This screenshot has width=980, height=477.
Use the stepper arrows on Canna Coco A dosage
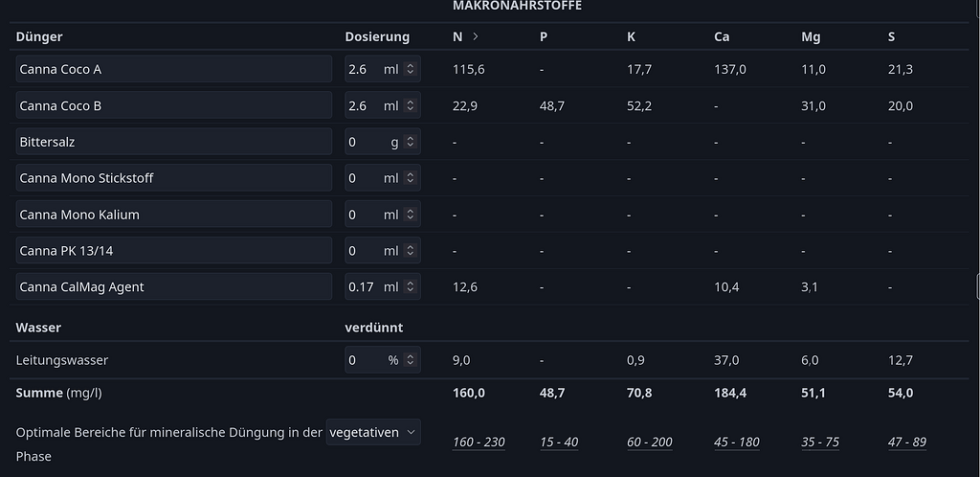[x=410, y=69]
